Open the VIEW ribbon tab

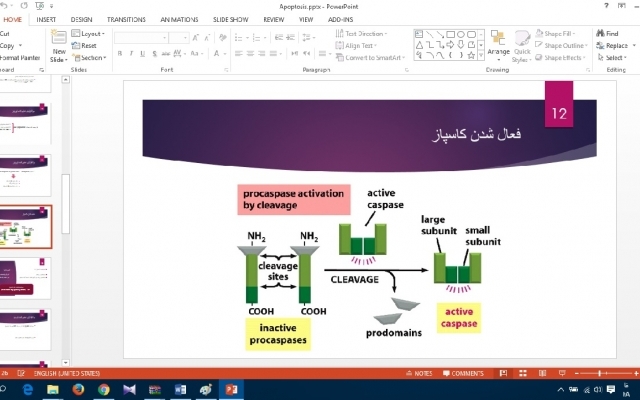click(306, 20)
